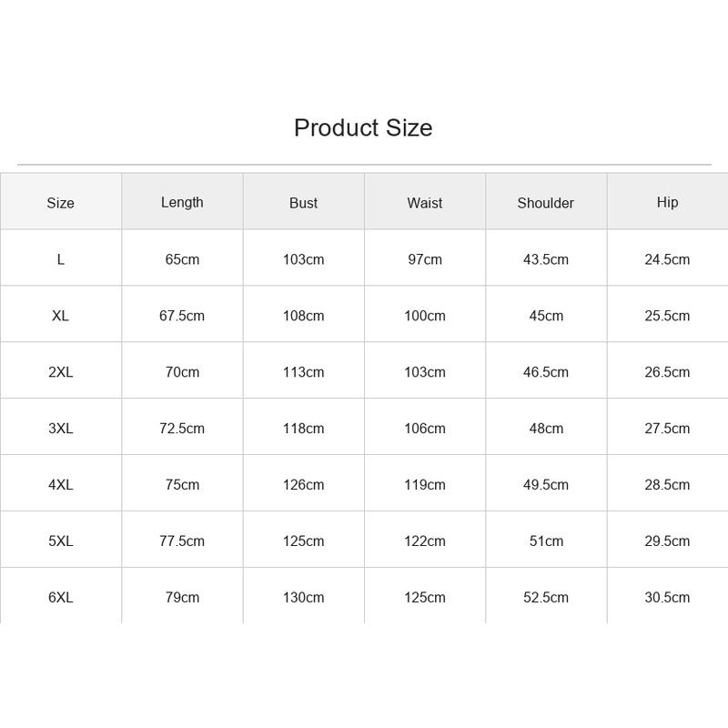The image size is (728, 728).
Task: Click the XL size row label
Action: coord(60,316)
